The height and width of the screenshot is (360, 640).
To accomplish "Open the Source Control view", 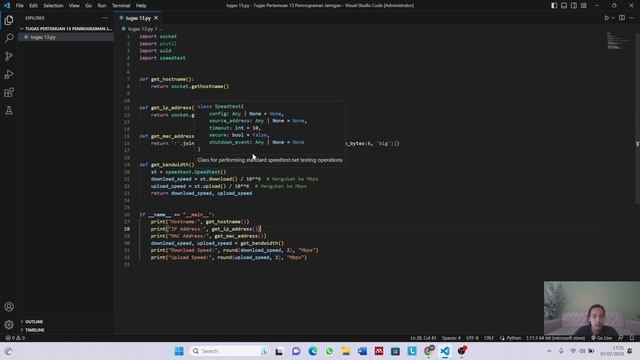I will 9,56.
